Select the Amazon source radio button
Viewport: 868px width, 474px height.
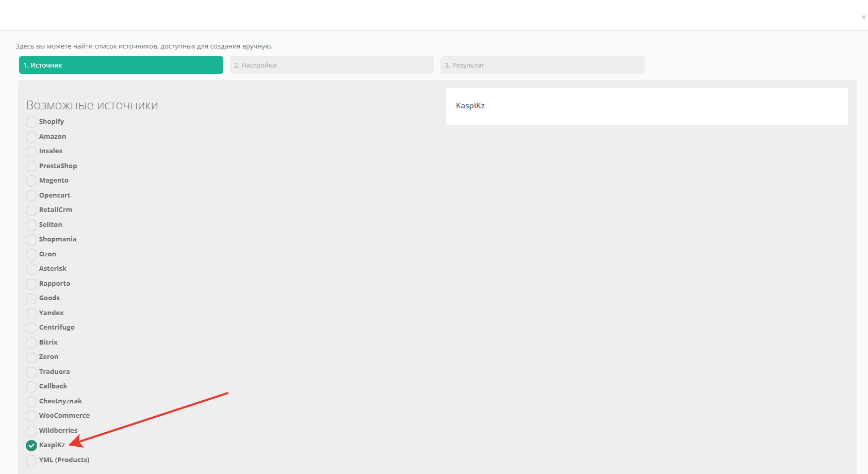pyautogui.click(x=31, y=137)
